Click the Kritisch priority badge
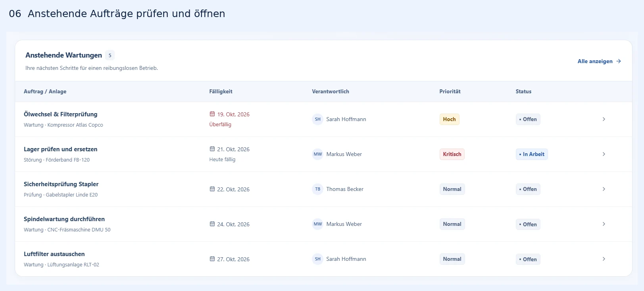Viewport: 644px width, 291px height. pyautogui.click(x=452, y=154)
